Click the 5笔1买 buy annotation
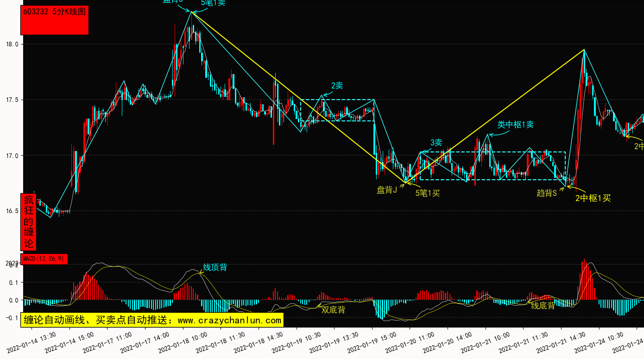Image resolution: width=644 pixels, height=359 pixels. click(427, 193)
